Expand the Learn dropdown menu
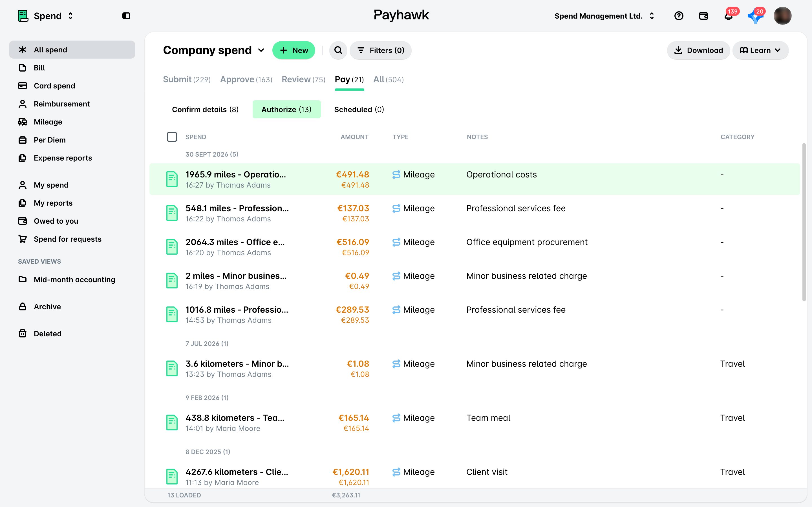Image resolution: width=812 pixels, height=507 pixels. click(x=760, y=50)
